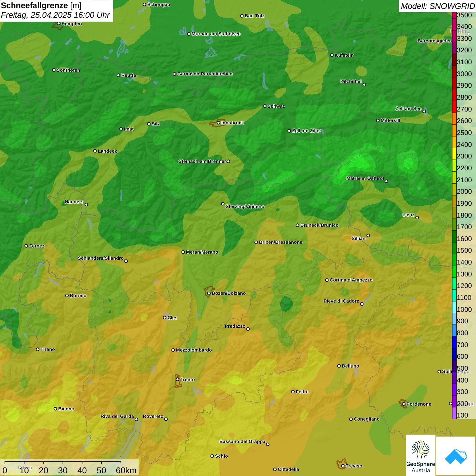
Task: Click the Schlanders/Silandro label
Action: [x=101, y=258]
